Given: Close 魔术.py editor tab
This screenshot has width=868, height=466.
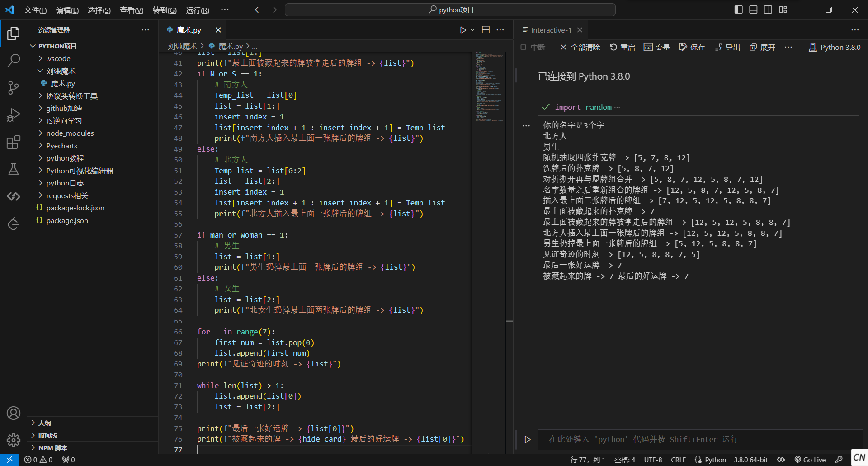Looking at the screenshot, I should (x=218, y=30).
